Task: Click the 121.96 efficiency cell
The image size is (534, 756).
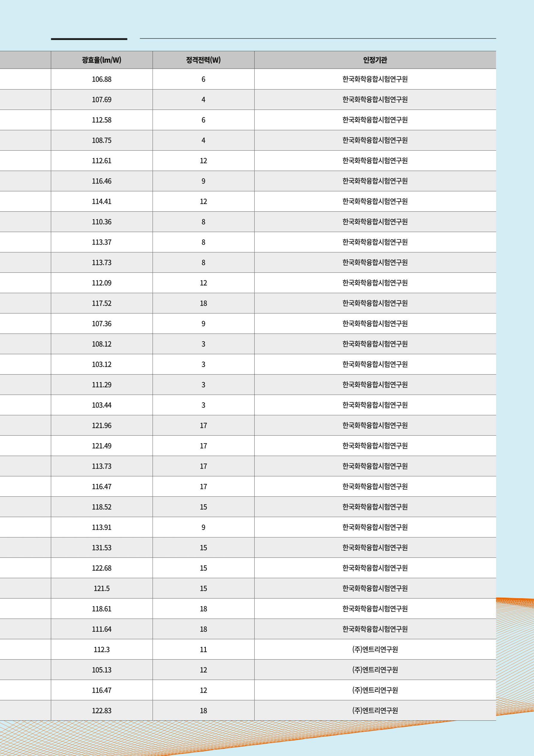Action: (102, 425)
